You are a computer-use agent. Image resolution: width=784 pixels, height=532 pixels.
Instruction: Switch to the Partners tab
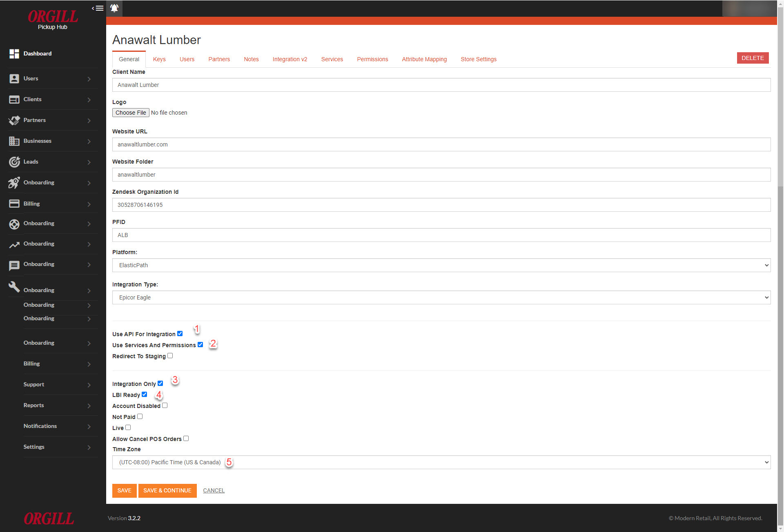point(219,59)
